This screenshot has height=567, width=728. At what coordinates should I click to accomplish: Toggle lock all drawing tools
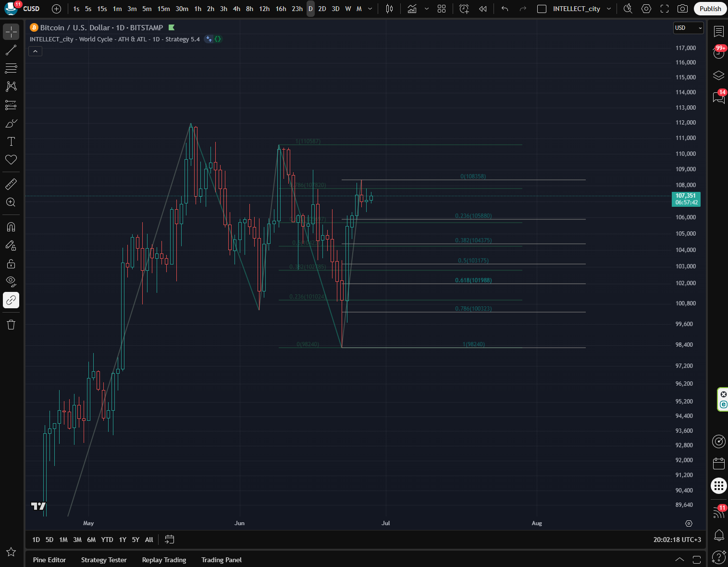[x=11, y=264]
